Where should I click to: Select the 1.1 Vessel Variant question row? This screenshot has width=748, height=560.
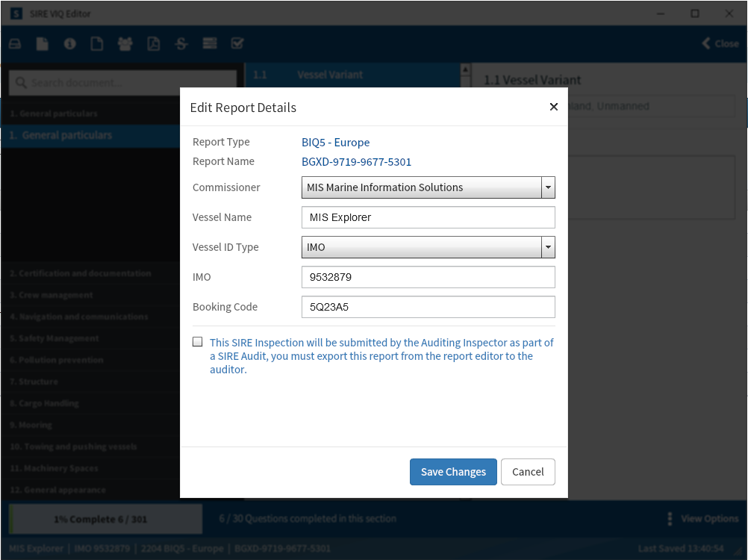coord(352,75)
